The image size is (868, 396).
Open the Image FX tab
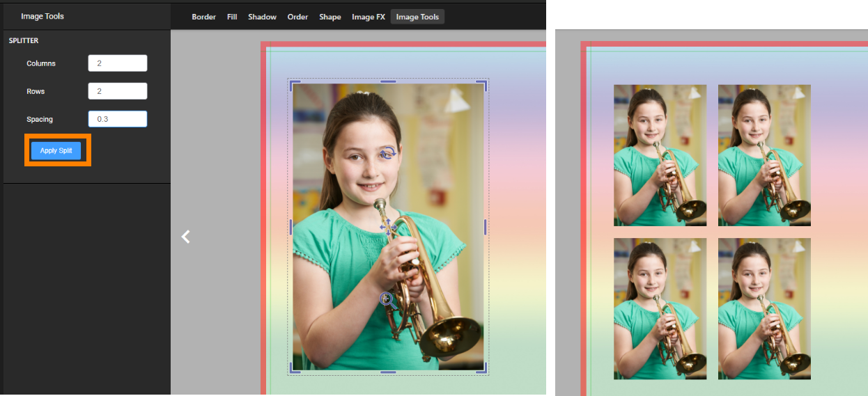[369, 17]
